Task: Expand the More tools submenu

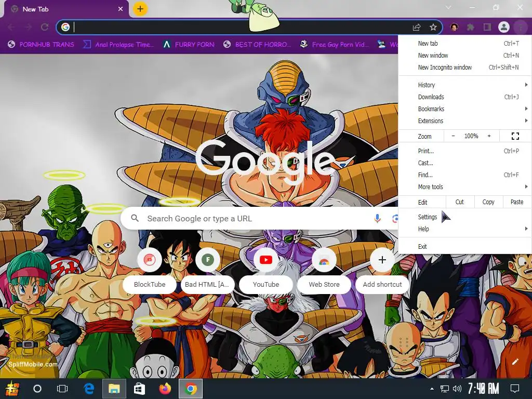Action: tap(465, 187)
